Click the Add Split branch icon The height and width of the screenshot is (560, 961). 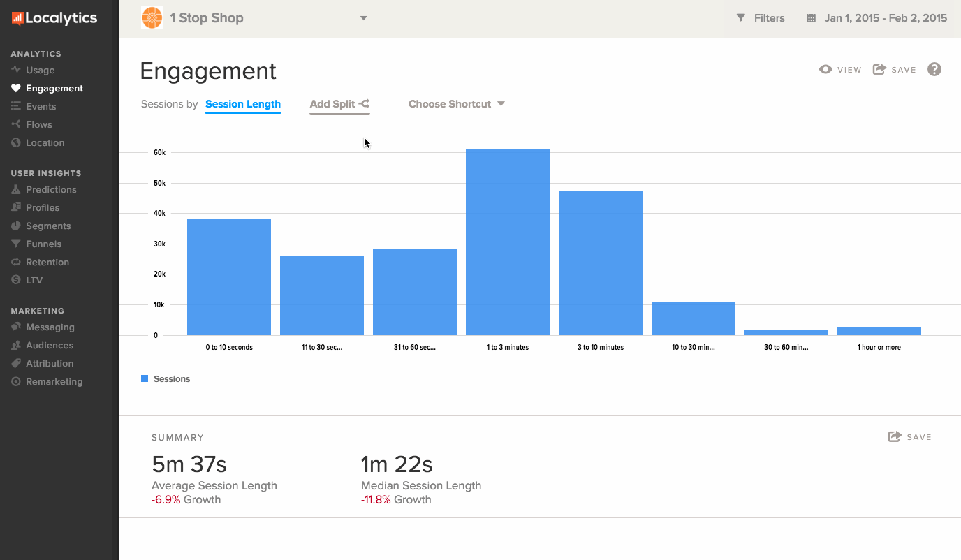[364, 104]
